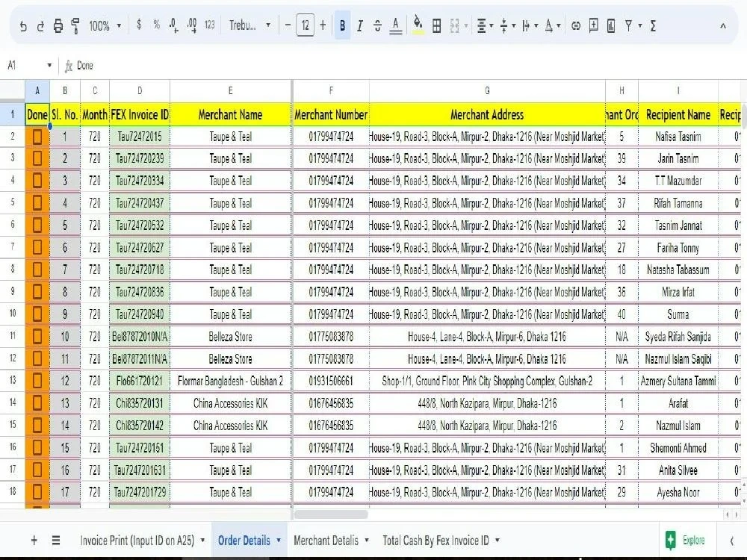The image size is (747, 560).
Task: Select row 10 header
Action: (x=13, y=314)
